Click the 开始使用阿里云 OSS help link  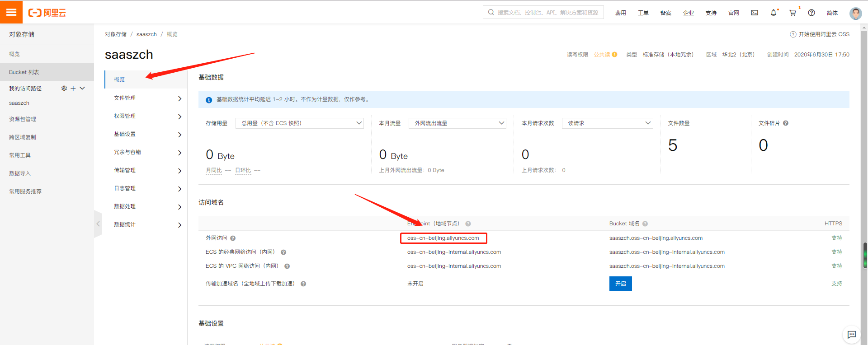click(x=820, y=34)
